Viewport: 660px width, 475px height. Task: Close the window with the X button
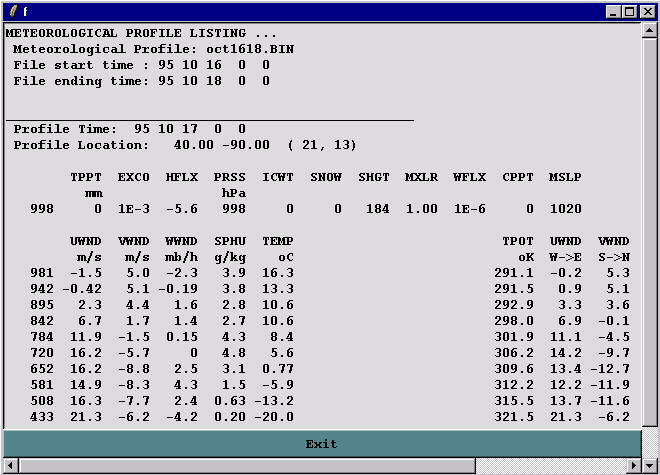coord(646,11)
